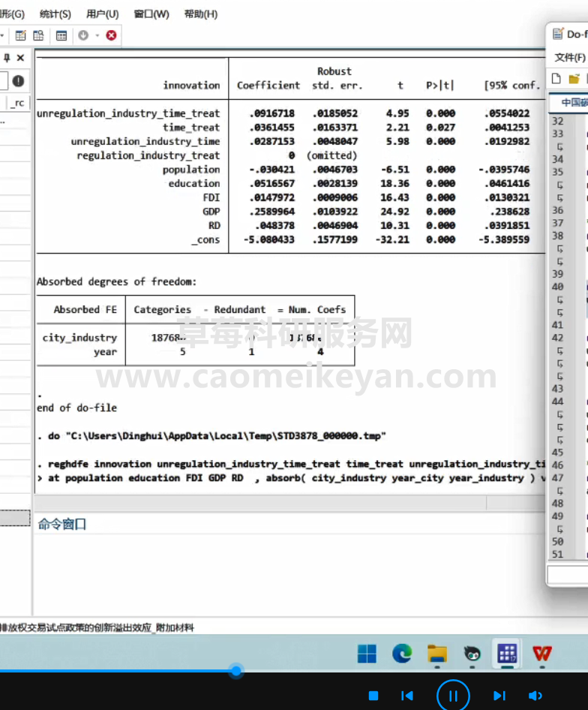The image size is (588, 710).
Task: Click the time_treat coefficient .0361455
Action: (x=271, y=128)
